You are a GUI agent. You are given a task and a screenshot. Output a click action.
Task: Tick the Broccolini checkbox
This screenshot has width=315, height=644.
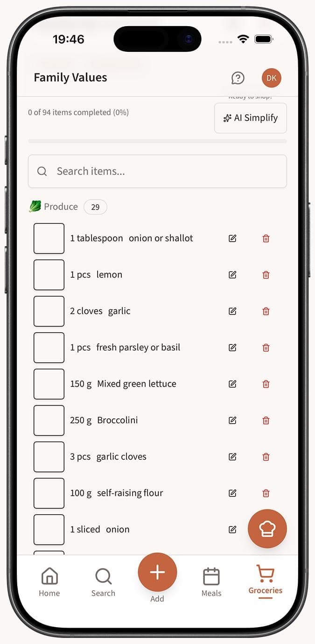pos(49,420)
